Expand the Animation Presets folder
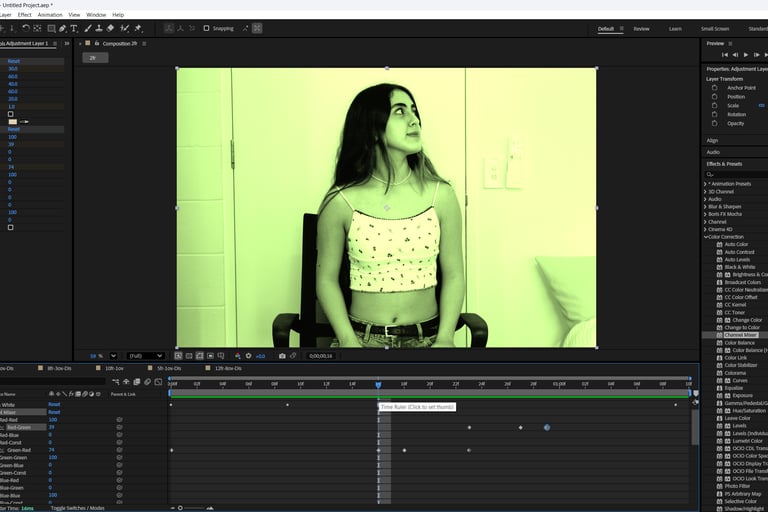The image size is (768, 512). (705, 184)
